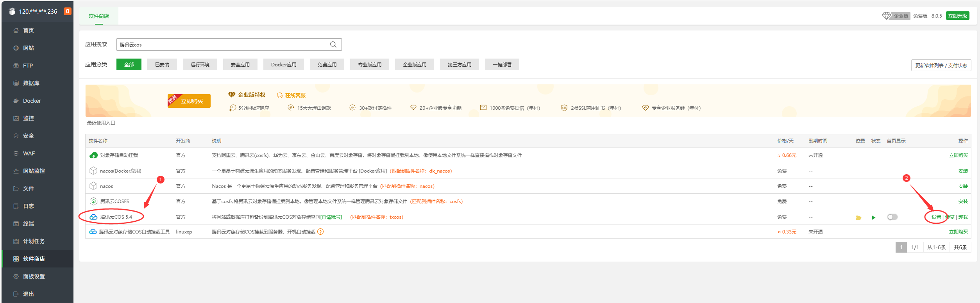Screen dimensions: 980x303
Task: Select the 企业版应用 category filter
Action: (415, 64)
